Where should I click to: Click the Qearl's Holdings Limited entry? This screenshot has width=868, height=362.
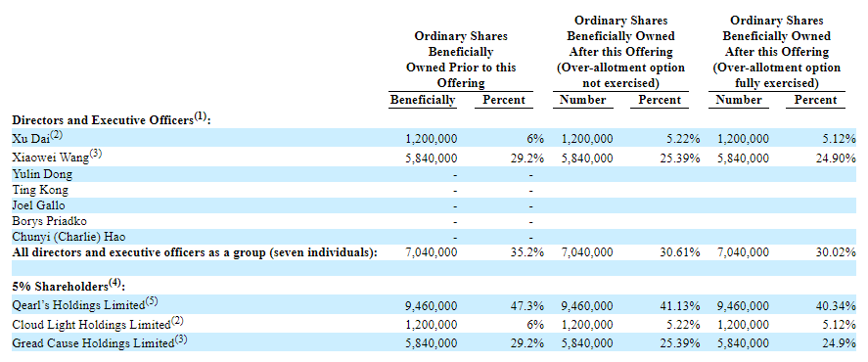tap(85, 304)
